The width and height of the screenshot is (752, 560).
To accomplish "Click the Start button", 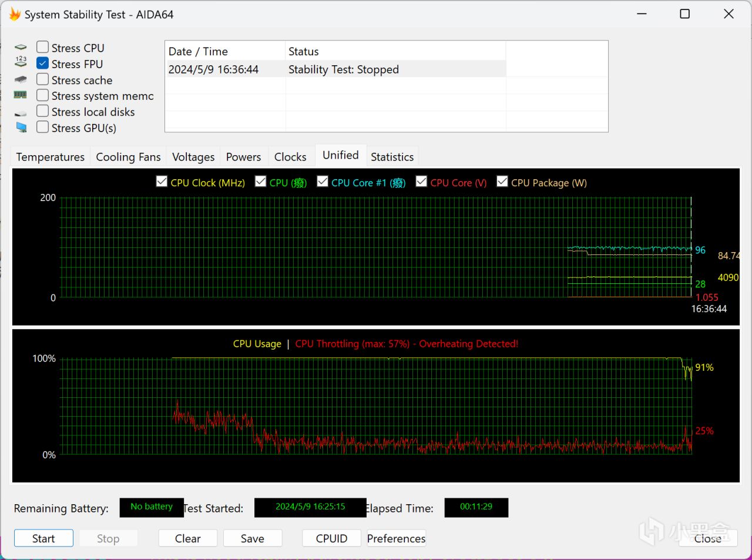I will point(43,538).
